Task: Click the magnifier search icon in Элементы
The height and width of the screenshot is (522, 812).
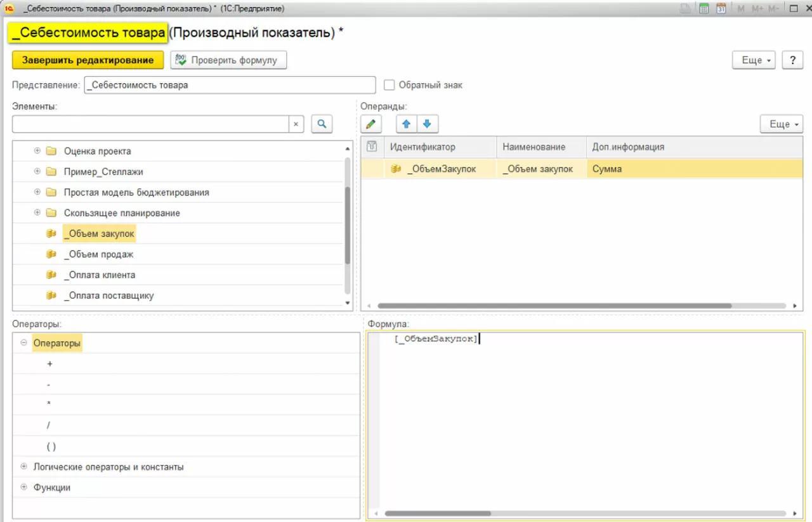Action: click(x=322, y=124)
